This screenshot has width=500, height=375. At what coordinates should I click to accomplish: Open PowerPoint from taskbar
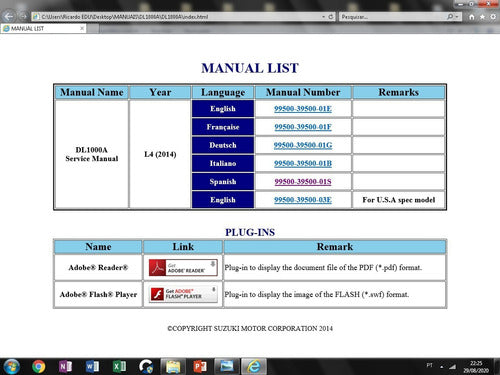[200, 367]
